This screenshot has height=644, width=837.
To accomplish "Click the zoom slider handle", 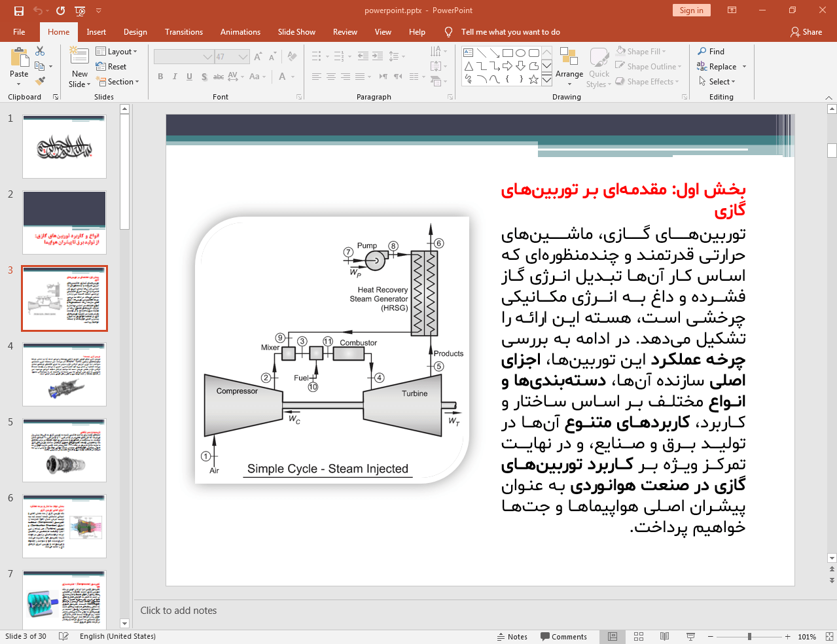I will click(749, 636).
